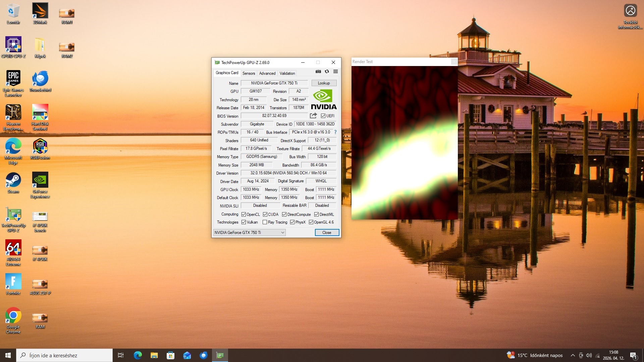Toggle the CUDA checkbox
Viewport: 644px width, 362px height.
tap(265, 215)
